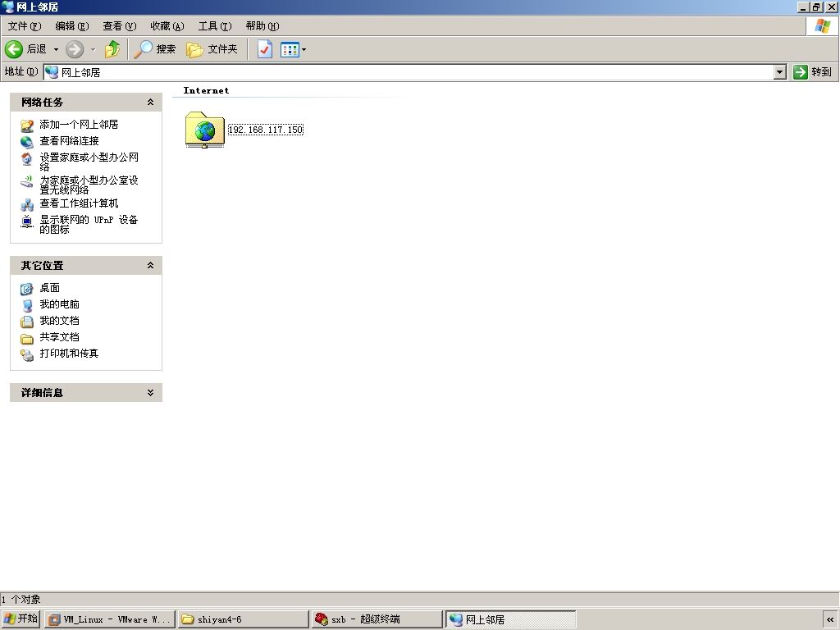This screenshot has width=840, height=630.
Task: Switch to VM_Linux - VMware taskbar button
Action: [110, 619]
